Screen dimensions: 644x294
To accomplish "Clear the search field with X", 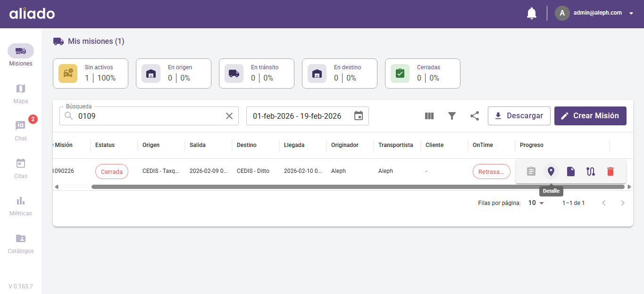I will click(229, 116).
